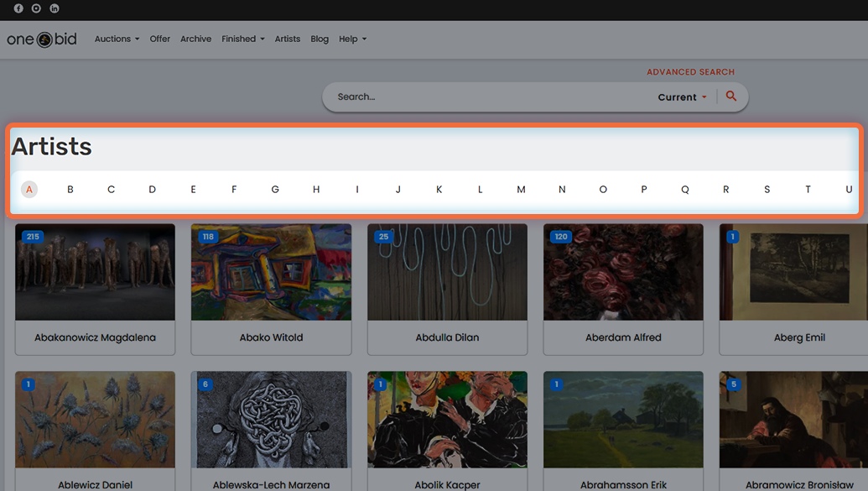The width and height of the screenshot is (868, 491).
Task: Open the Blog menu item
Action: click(x=320, y=39)
